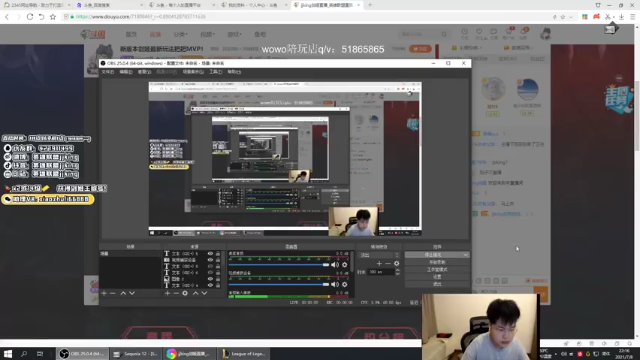Viewport: 640px width, 360px height.
Task: Move source down in sources list
Action: (204, 293)
